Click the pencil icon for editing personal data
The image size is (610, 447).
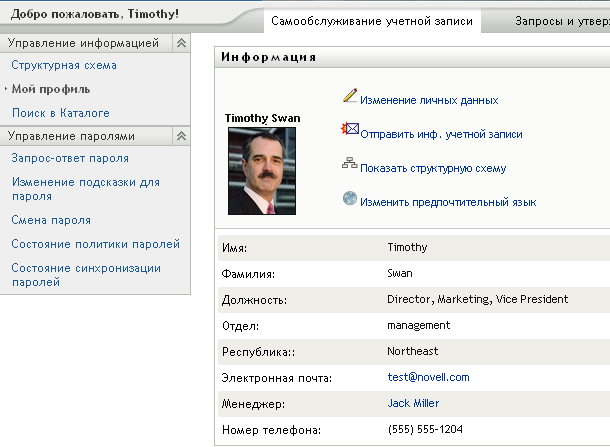[x=349, y=97]
